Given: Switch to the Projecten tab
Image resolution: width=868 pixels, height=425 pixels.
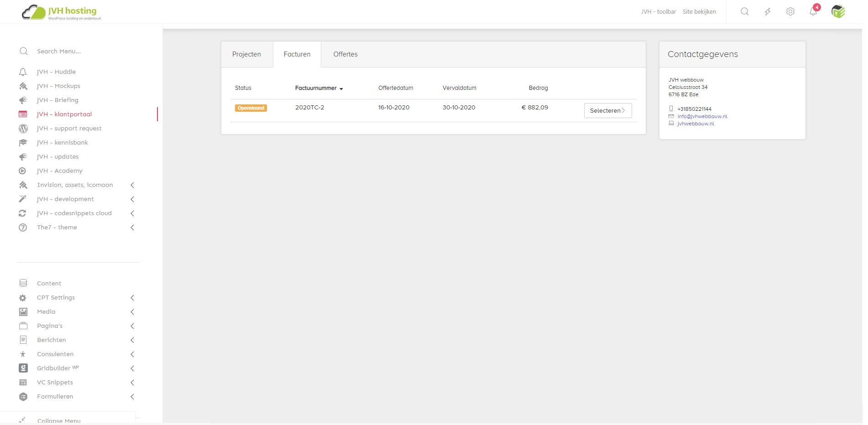Looking at the screenshot, I should (246, 54).
